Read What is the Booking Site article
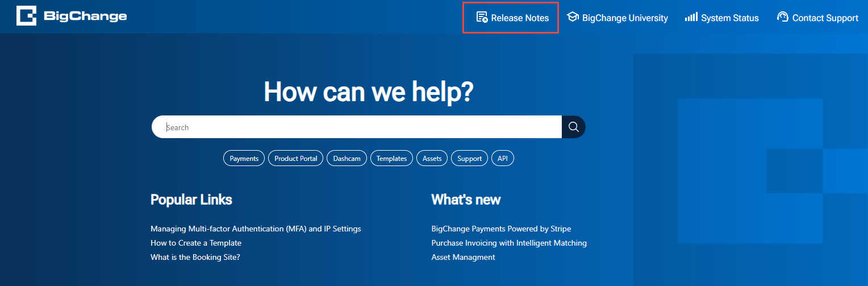This screenshot has width=868, height=286. (195, 257)
